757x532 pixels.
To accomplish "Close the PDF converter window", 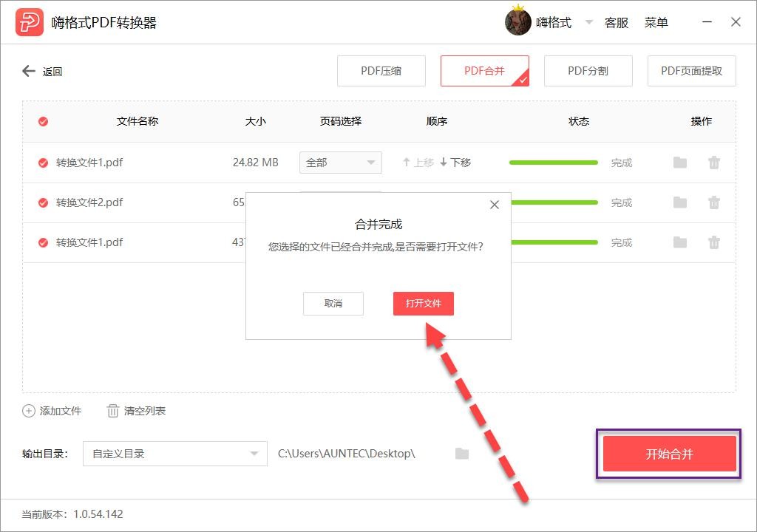I will (736, 22).
